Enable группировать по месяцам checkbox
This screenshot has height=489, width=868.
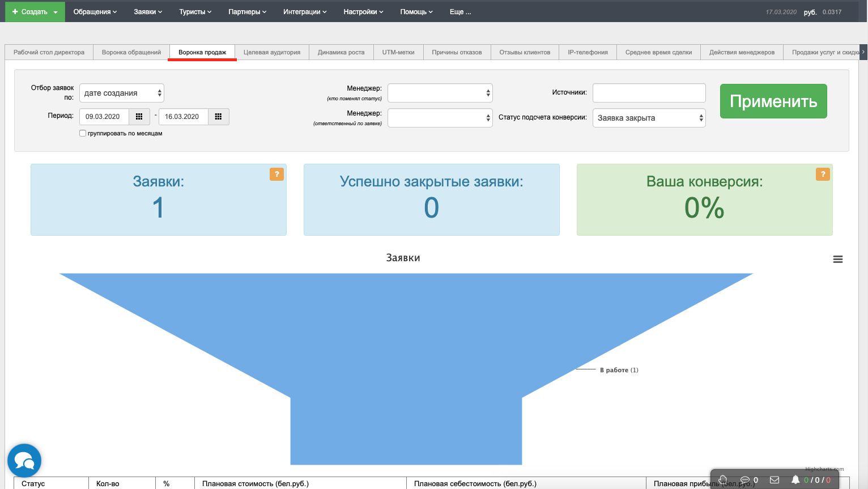83,133
